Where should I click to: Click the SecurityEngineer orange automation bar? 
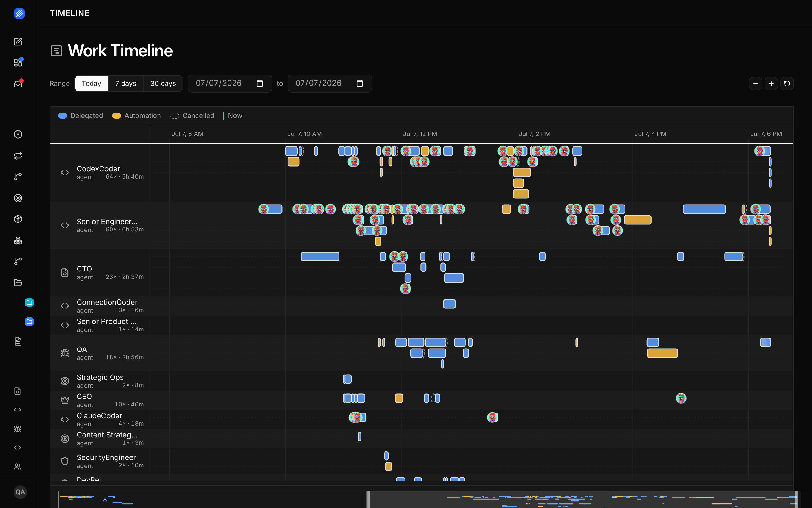[x=389, y=466]
